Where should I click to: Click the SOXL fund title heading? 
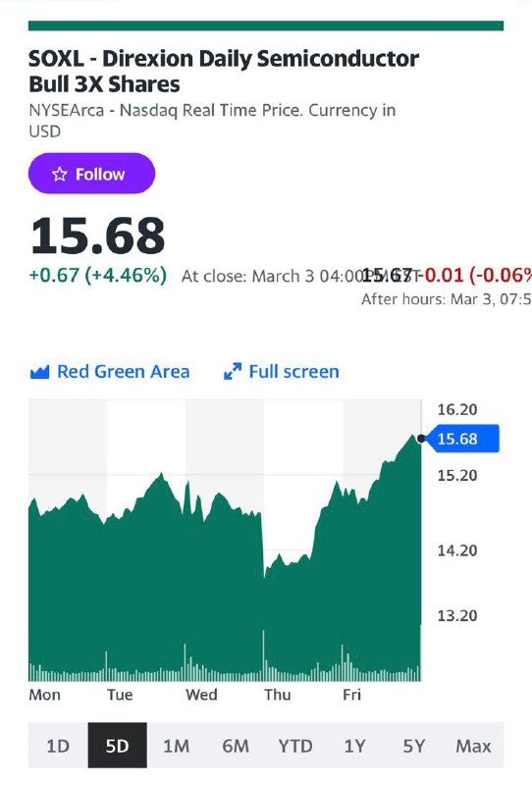click(224, 71)
